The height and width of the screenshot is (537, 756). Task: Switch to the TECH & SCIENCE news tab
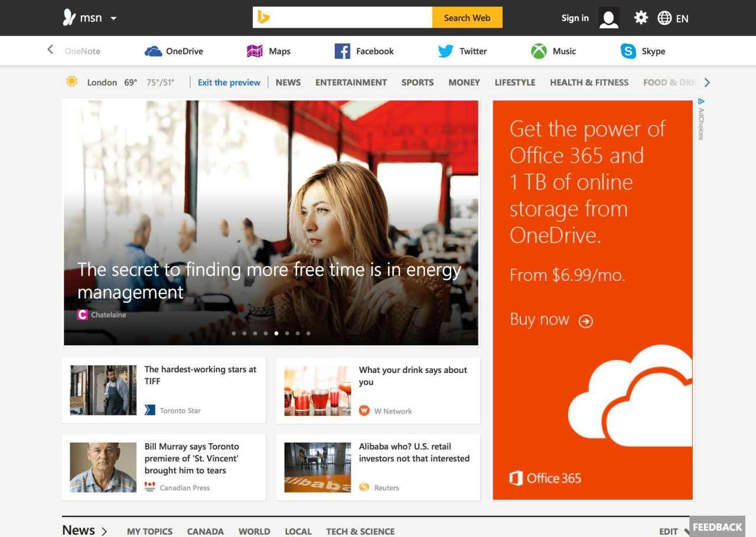pyautogui.click(x=360, y=531)
